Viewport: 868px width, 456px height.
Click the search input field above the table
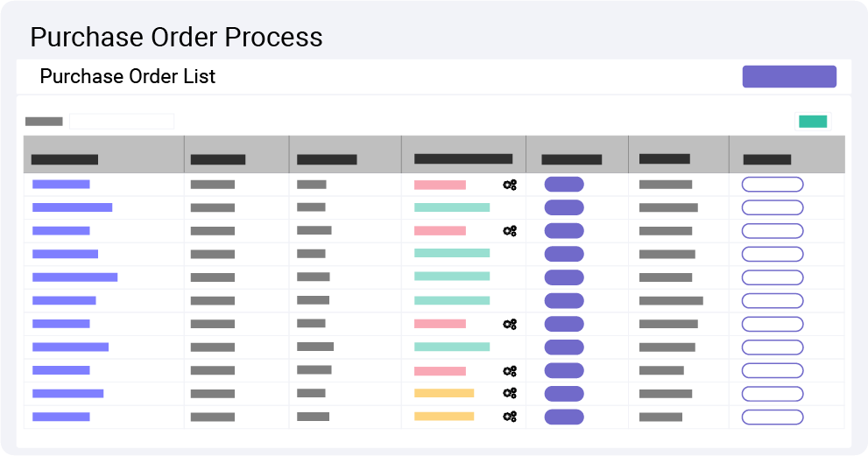122,122
